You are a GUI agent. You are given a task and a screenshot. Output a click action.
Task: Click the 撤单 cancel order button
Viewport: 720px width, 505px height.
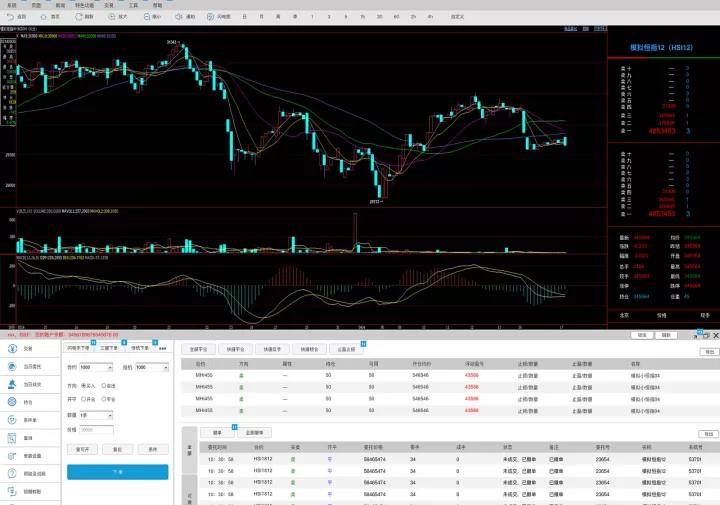pos(217,432)
